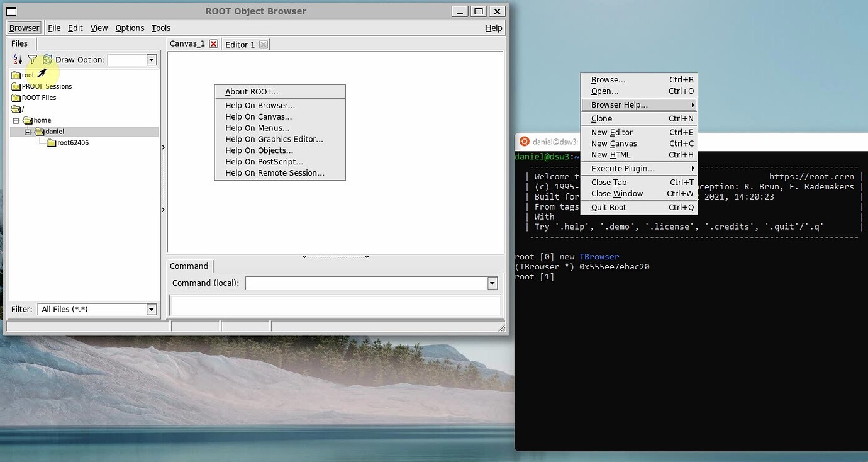Screen dimensions: 868x462
Task: Select the PROOF Sessions folder icon
Action: click(18, 86)
